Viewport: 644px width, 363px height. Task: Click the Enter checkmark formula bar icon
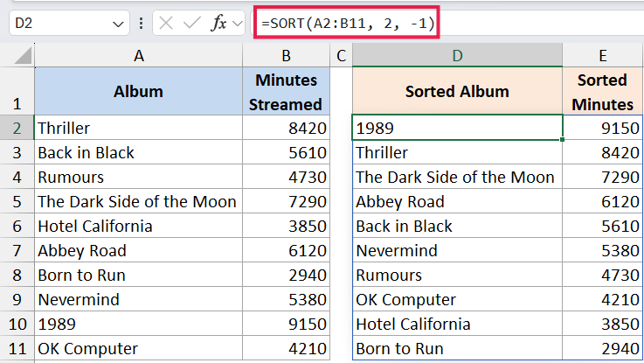click(192, 23)
